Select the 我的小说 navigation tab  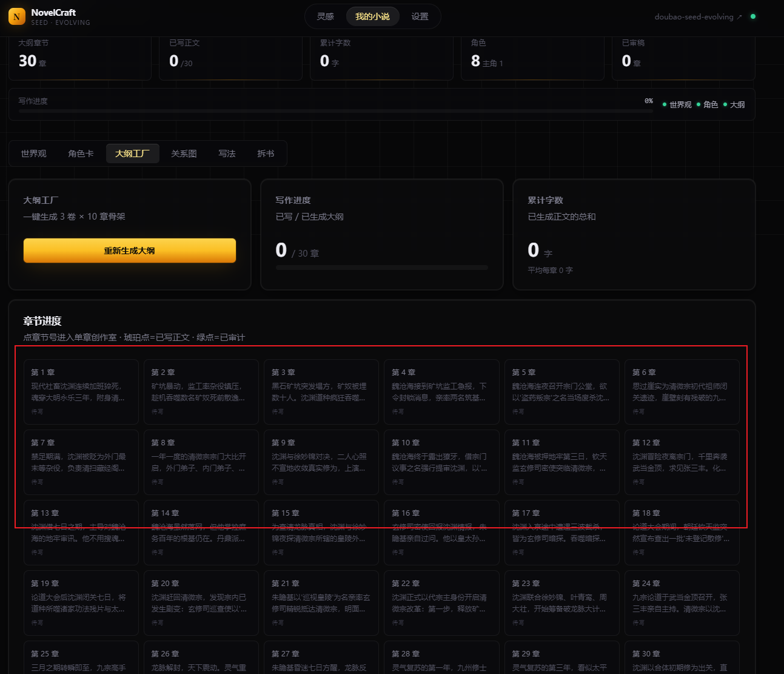tap(372, 16)
